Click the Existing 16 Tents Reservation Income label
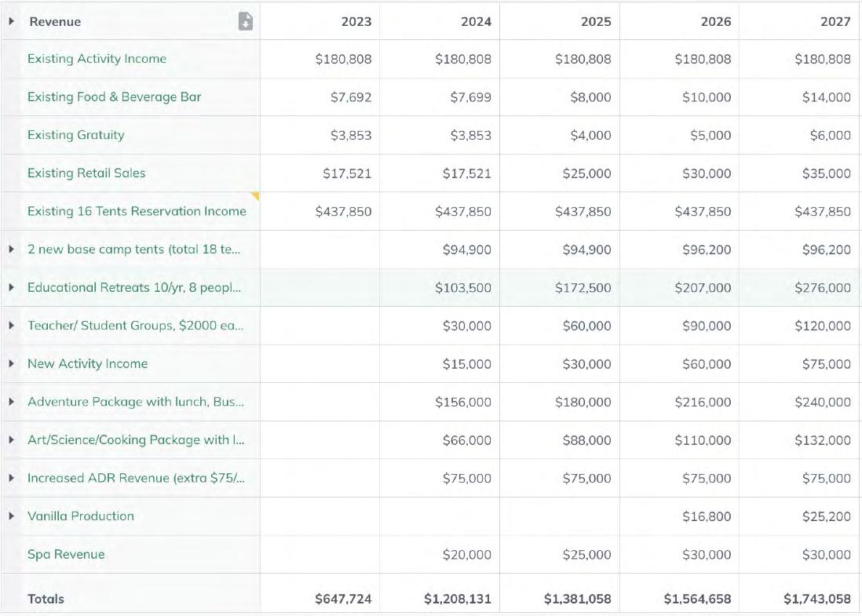 coord(137,211)
